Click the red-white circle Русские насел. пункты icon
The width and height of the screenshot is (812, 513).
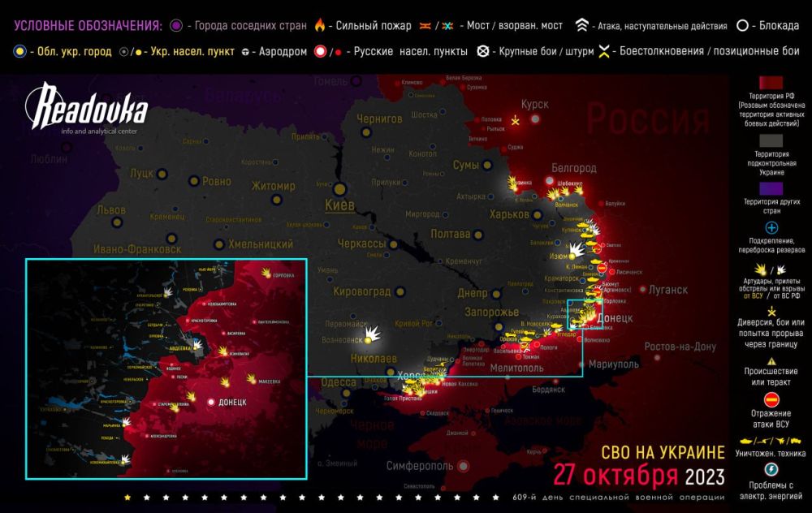[x=321, y=51]
